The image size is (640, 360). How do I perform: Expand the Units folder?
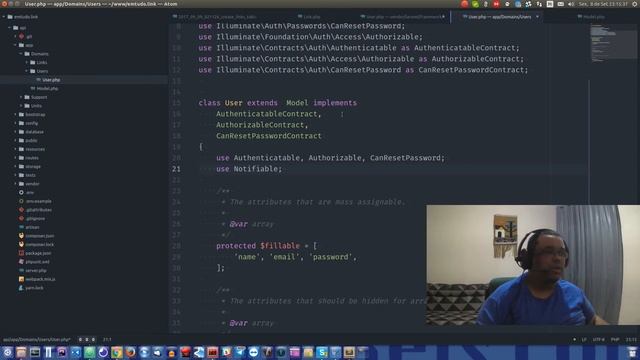click(21, 106)
